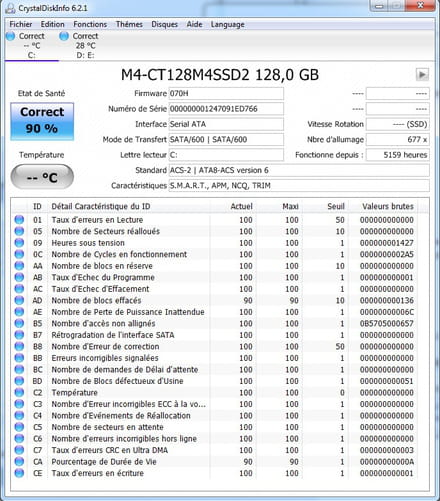Open the Edition menu
The height and width of the screenshot is (501, 440).
52,24
